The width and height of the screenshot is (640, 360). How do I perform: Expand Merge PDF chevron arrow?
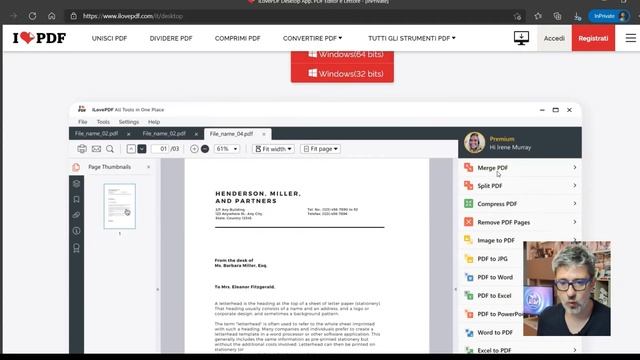click(x=574, y=167)
